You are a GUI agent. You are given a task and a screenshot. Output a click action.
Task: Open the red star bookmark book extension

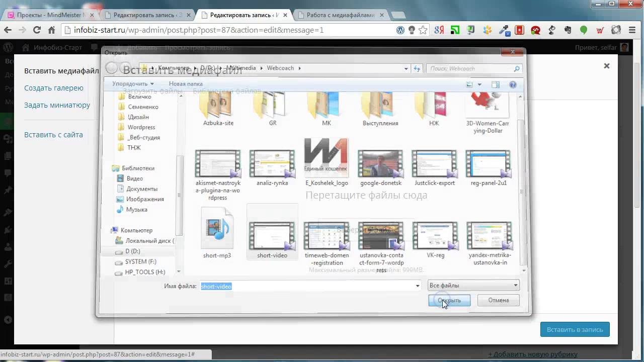click(x=519, y=30)
